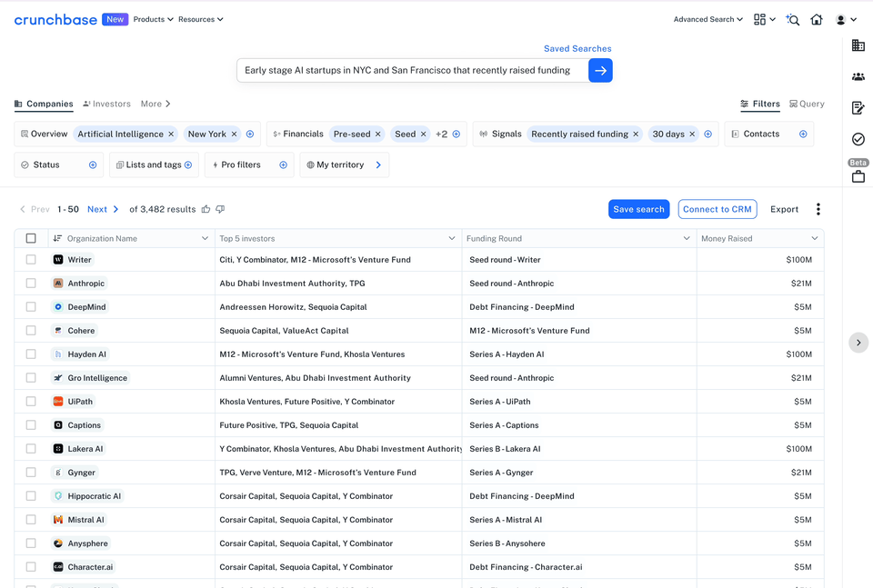Open companies building icon in right sidebar
The width and height of the screenshot is (873, 588).
[x=858, y=45]
